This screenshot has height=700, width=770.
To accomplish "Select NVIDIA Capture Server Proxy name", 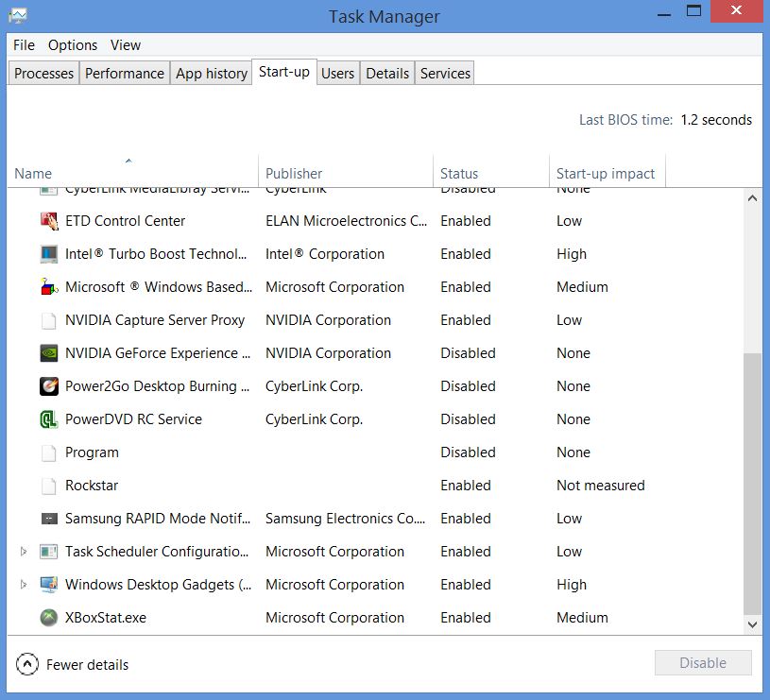I will (x=155, y=320).
